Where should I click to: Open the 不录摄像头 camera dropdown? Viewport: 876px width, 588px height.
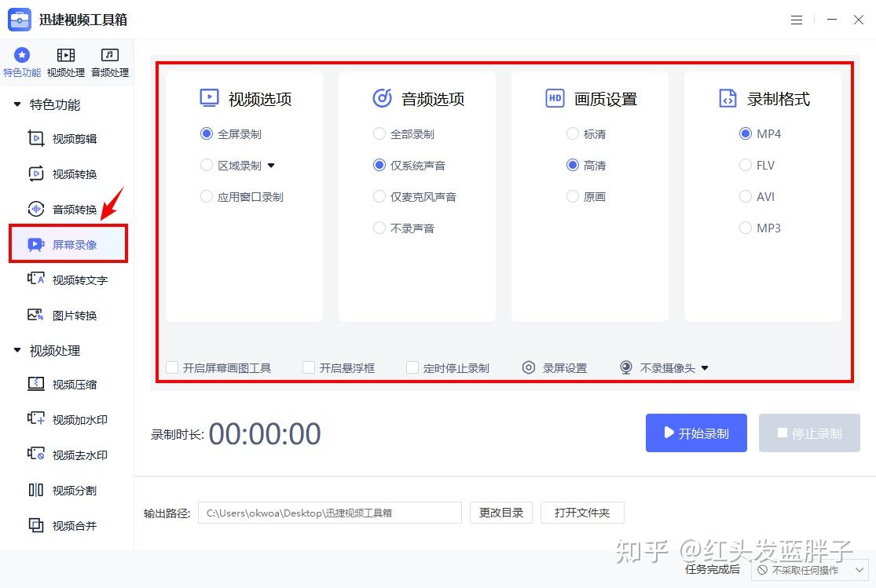pyautogui.click(x=705, y=367)
